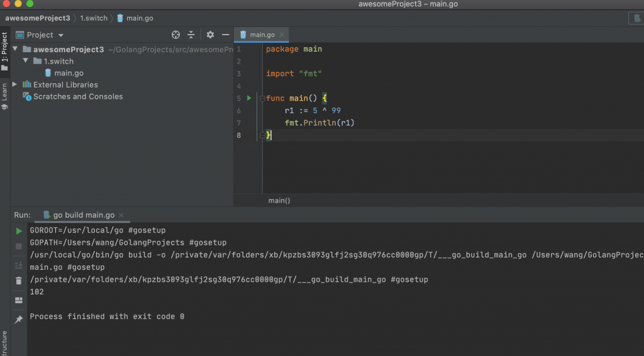Viewport: 644px width, 356px height.
Task: Click the stop process square icon
Action: (x=19, y=247)
